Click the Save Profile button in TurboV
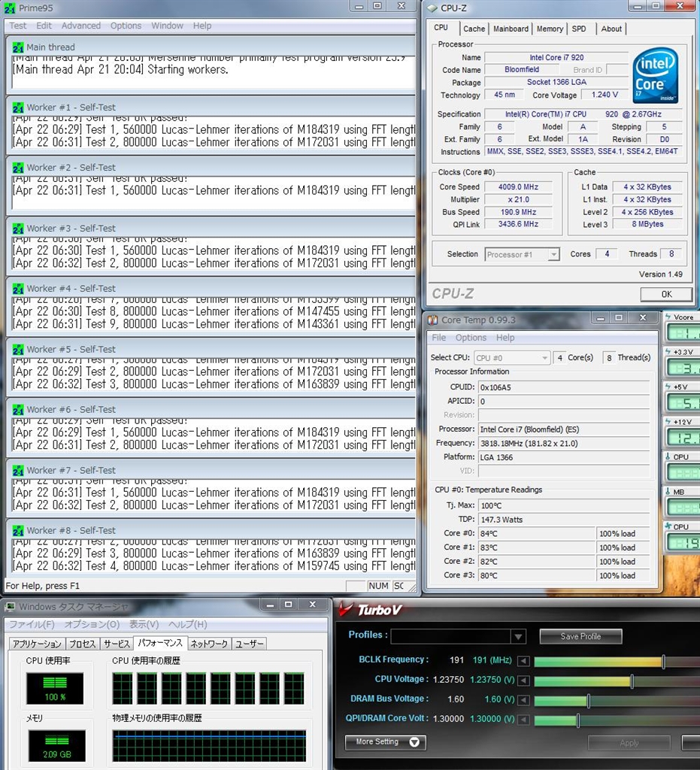Screen dimensions: 700x770 tap(580, 636)
